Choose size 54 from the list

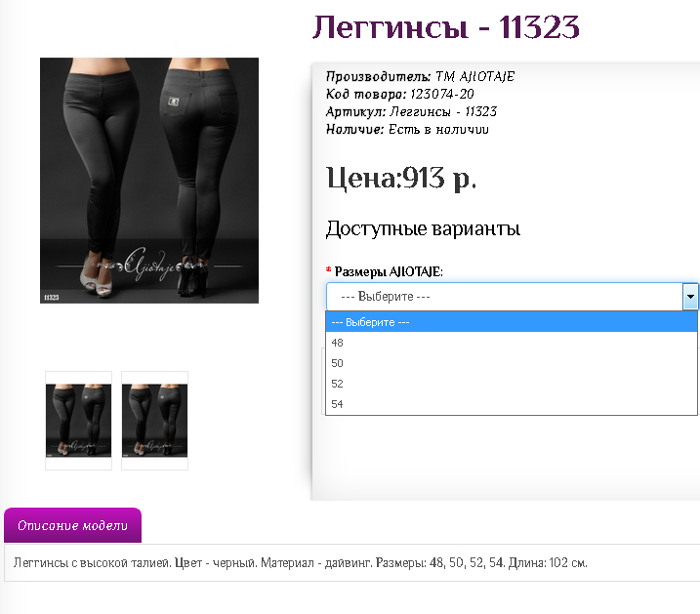point(512,404)
